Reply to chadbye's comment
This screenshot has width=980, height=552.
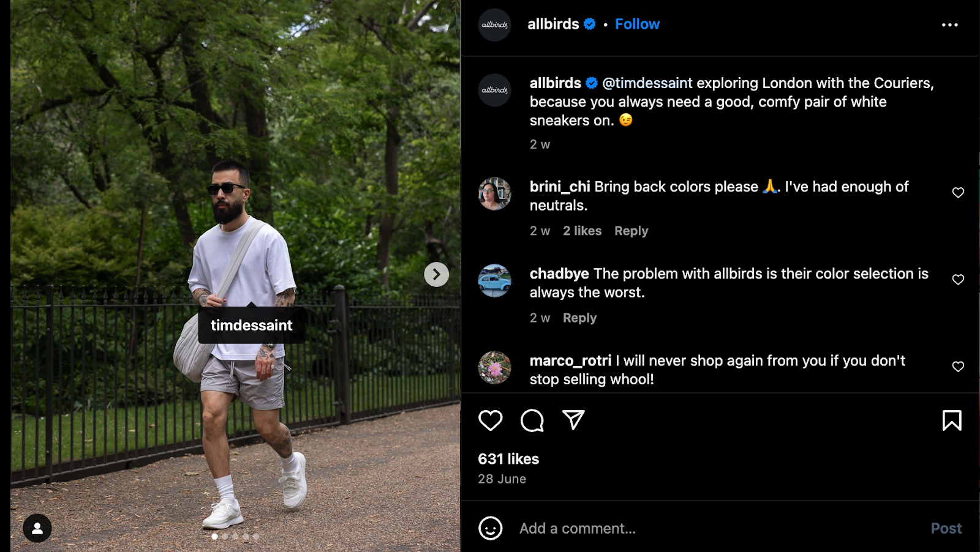(x=579, y=318)
